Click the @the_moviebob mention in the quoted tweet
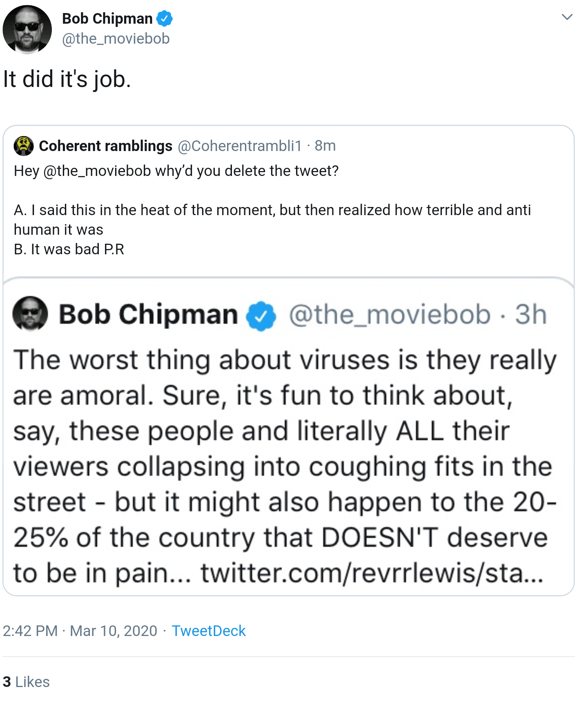The height and width of the screenshot is (705, 588). click(97, 171)
